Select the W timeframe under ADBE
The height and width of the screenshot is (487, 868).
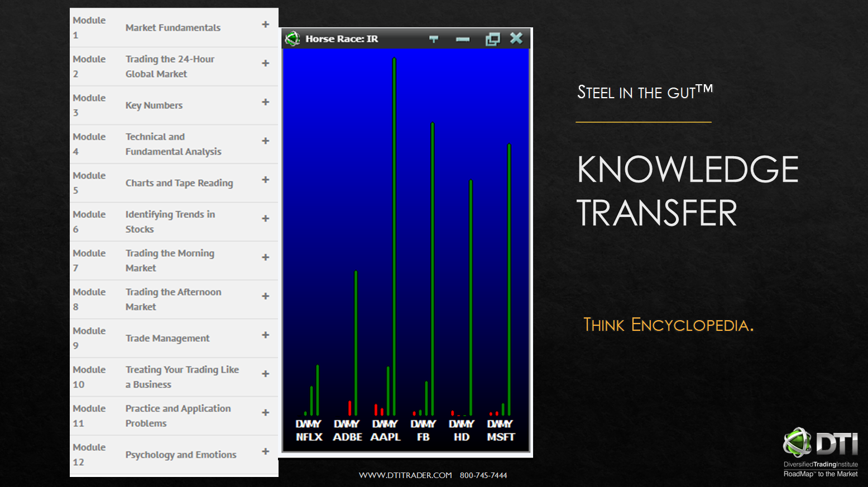click(x=345, y=424)
